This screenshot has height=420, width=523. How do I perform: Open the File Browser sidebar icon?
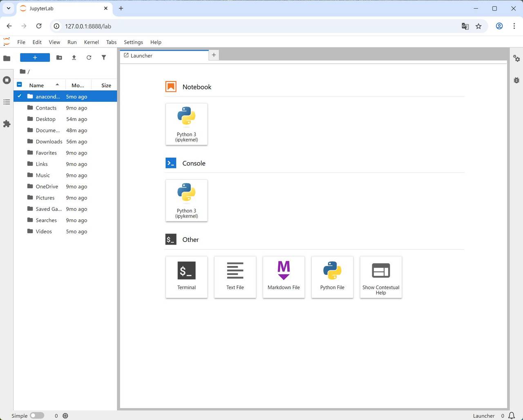[7, 58]
